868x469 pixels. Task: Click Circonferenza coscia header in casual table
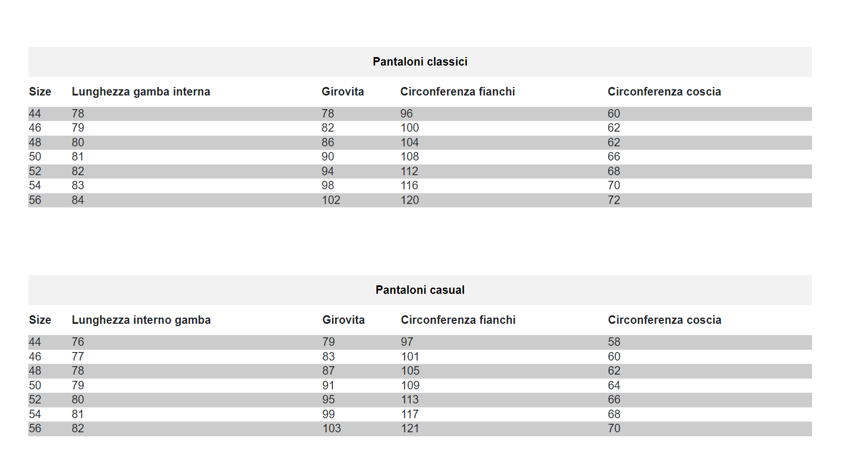tap(664, 320)
